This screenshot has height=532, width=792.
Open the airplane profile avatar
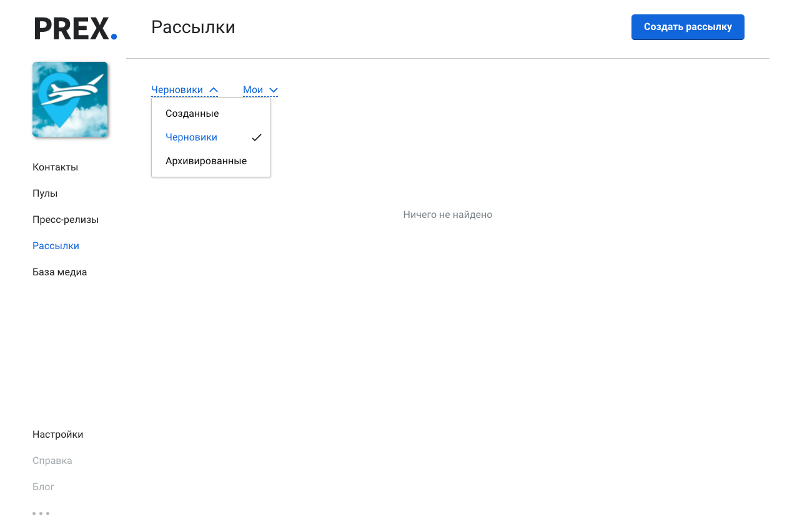(x=70, y=99)
